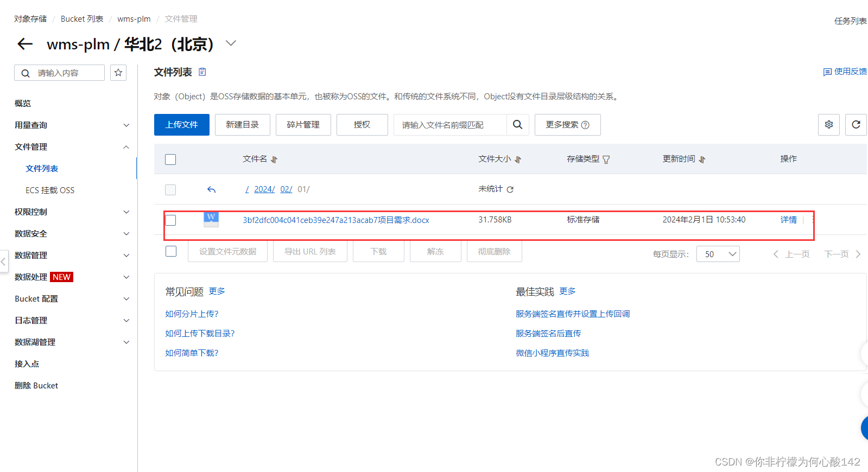Open 删除 Bucket in the sidebar
Image resolution: width=868 pixels, height=472 pixels.
pyautogui.click(x=36, y=386)
